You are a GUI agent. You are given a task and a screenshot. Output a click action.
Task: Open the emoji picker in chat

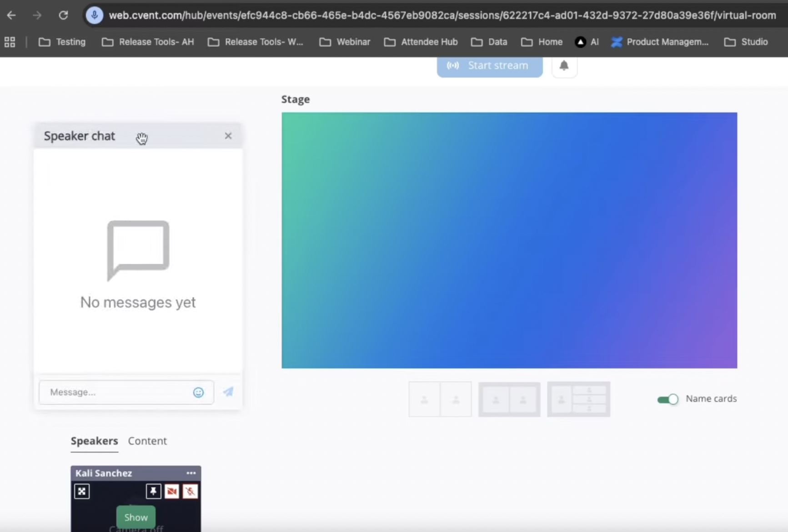click(x=198, y=392)
